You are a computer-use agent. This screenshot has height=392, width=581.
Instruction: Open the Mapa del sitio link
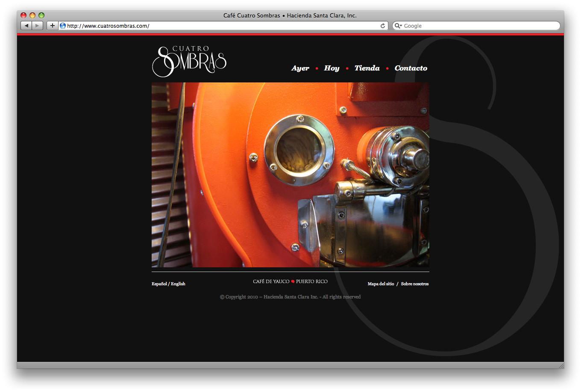381,284
